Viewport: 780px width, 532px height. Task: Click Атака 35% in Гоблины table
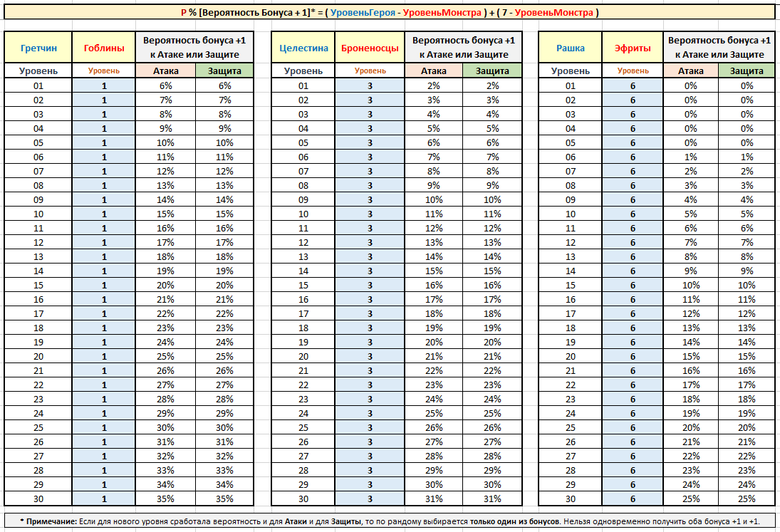pyautogui.click(x=166, y=499)
